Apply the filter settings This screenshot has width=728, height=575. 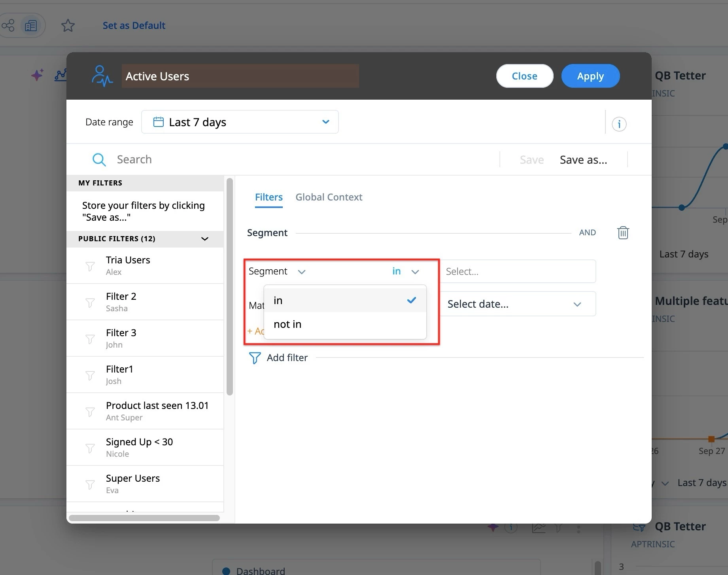click(x=590, y=76)
